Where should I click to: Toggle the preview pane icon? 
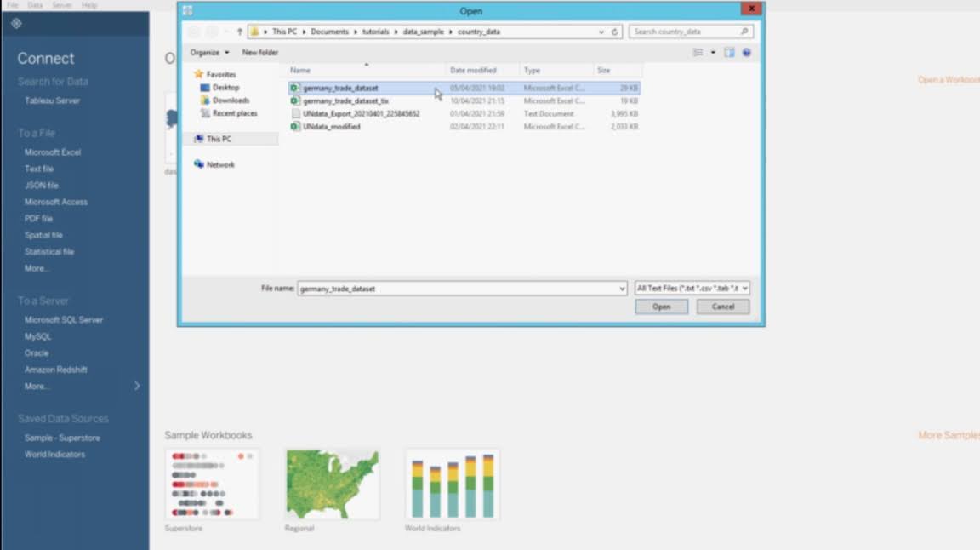[729, 53]
